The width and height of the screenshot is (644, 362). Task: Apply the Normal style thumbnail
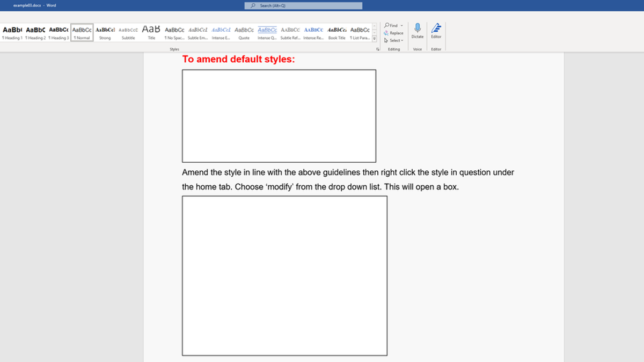click(82, 33)
